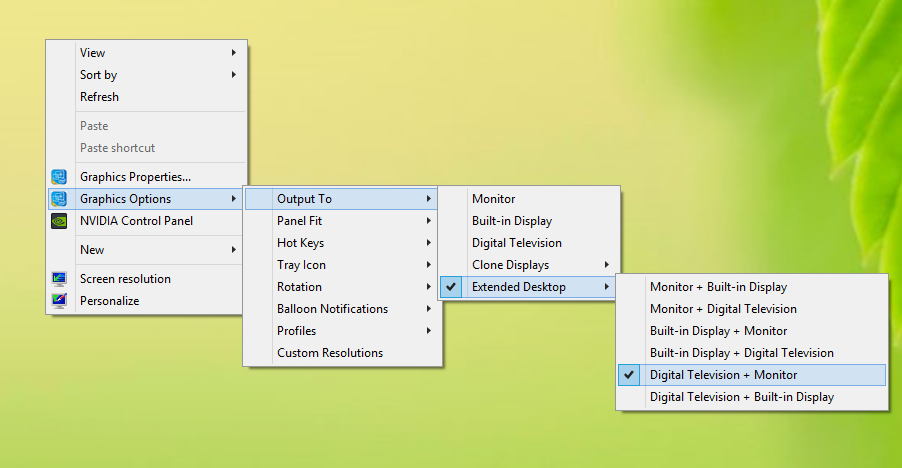Viewport: 902px width, 468px height.
Task: Expand the Balloon Notifications submenu arrow
Action: [x=429, y=309]
